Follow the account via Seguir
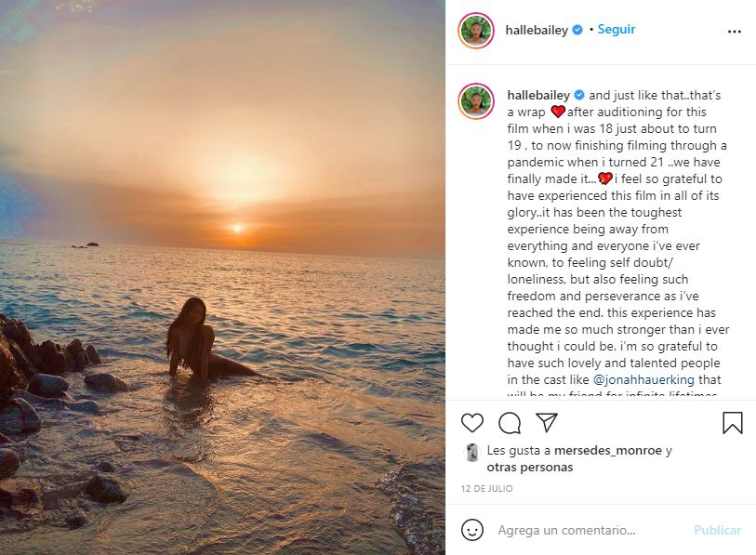This screenshot has width=756, height=555. (x=617, y=30)
